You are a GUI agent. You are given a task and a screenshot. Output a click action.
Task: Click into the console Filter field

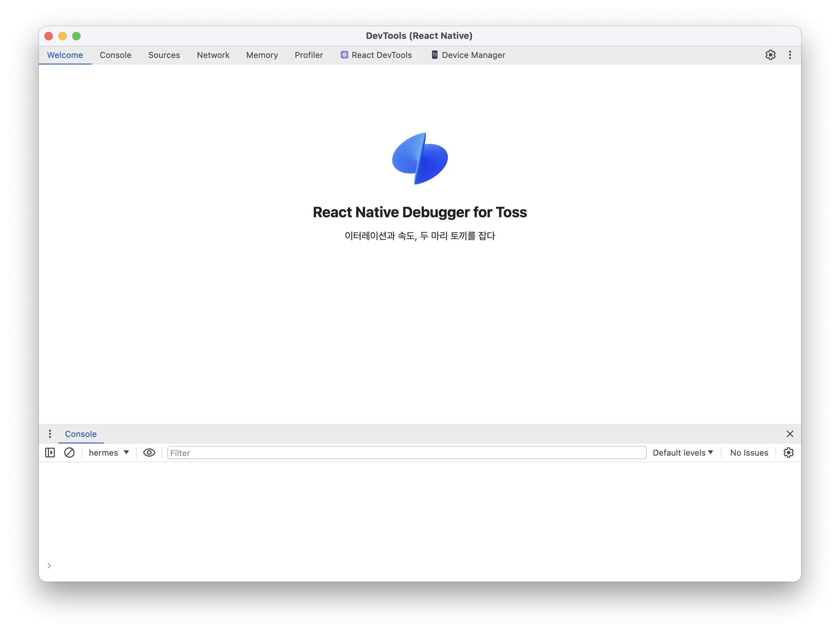[406, 453]
